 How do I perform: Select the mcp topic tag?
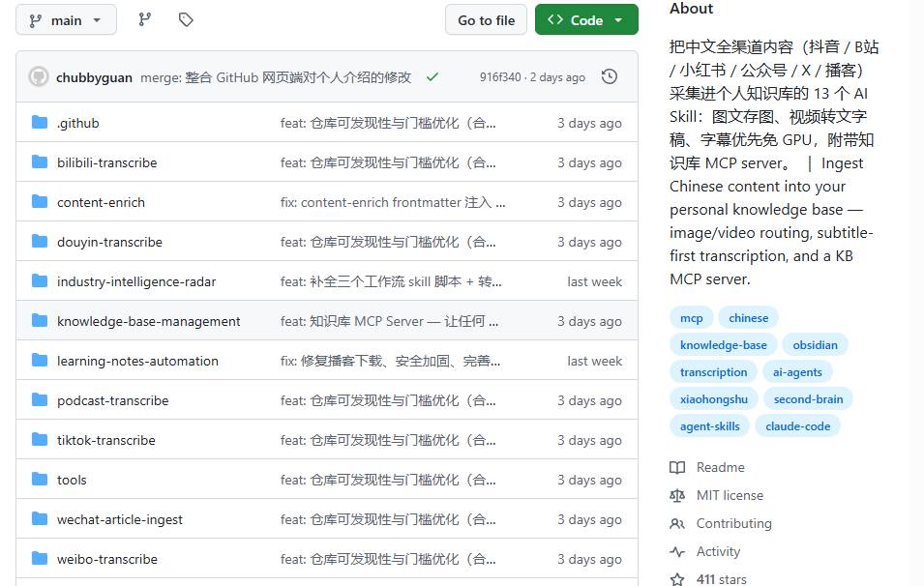point(691,318)
